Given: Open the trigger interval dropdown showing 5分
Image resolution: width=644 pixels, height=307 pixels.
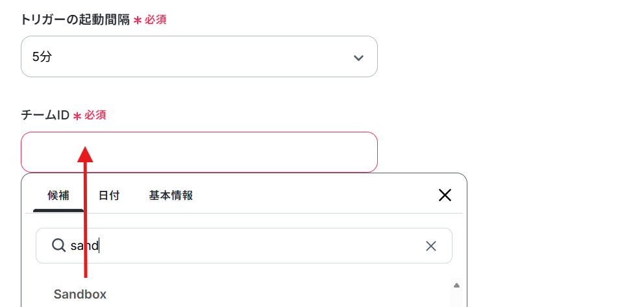Looking at the screenshot, I should point(199,56).
